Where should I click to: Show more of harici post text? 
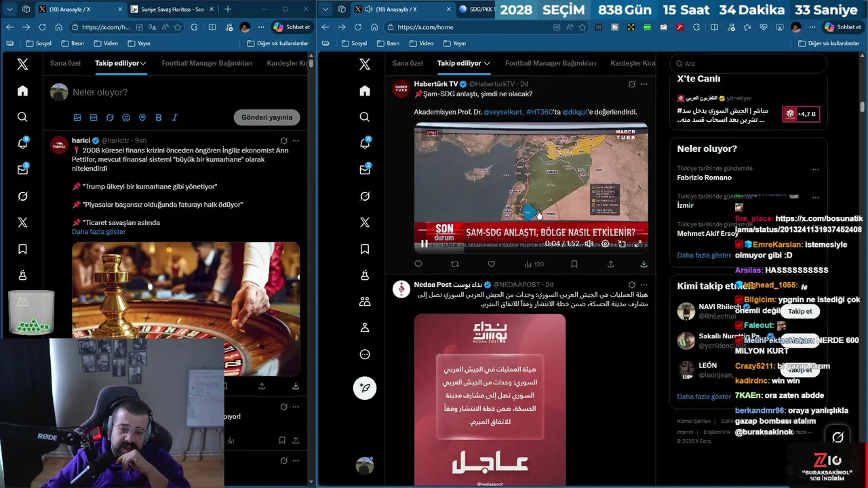[98, 232]
